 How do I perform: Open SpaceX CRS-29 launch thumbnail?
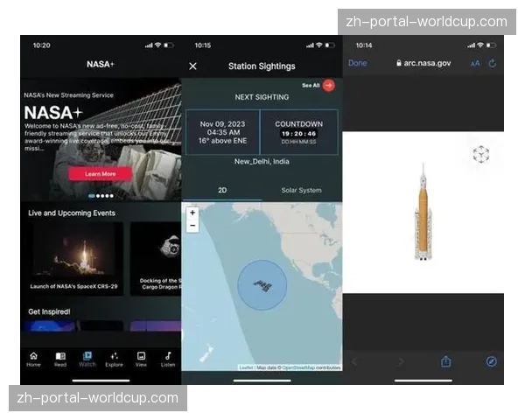73,253
